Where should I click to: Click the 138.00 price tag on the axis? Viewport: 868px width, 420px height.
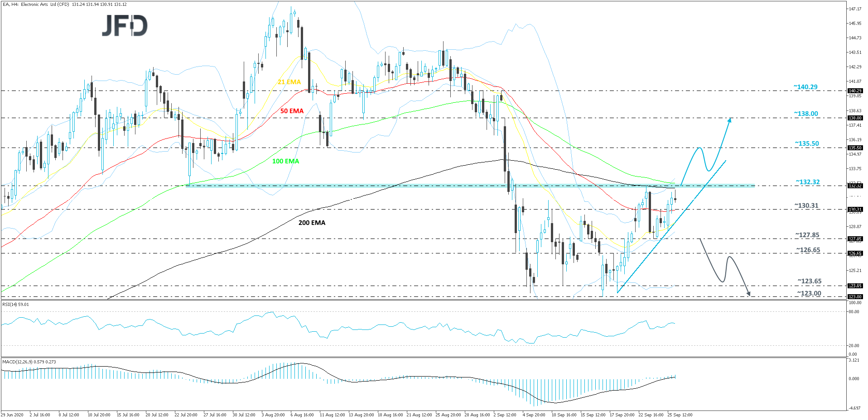855,118
